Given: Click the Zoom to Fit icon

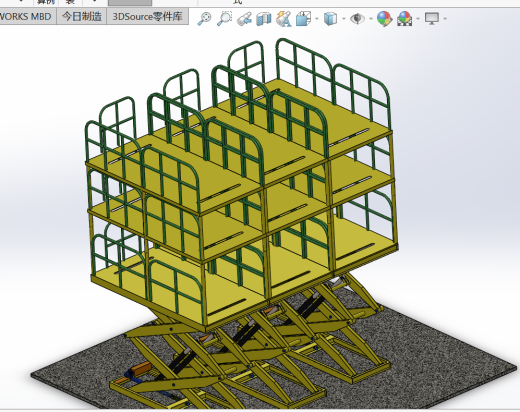Looking at the screenshot, I should pyautogui.click(x=204, y=18).
